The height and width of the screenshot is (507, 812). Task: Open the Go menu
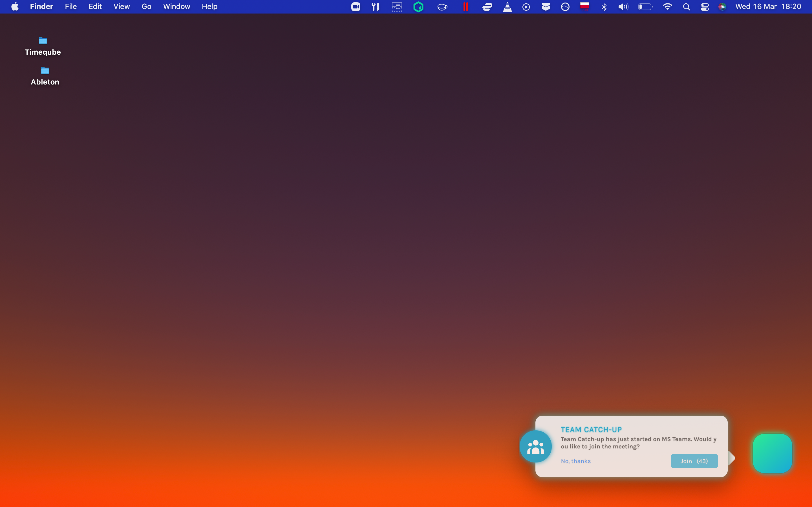[146, 7]
